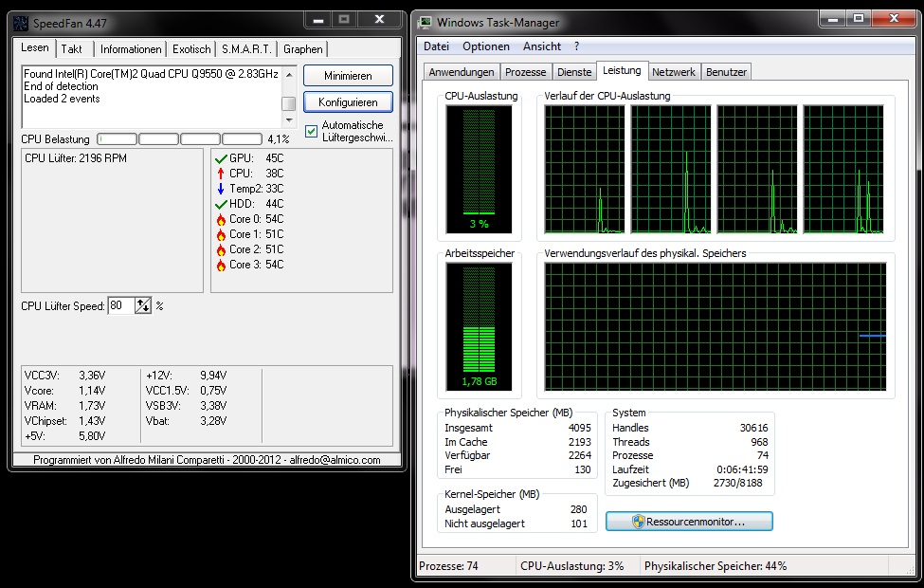The image size is (924, 588).
Task: Click the 'Physikalischer Speicher: 44%' status entry
Action: click(716, 565)
